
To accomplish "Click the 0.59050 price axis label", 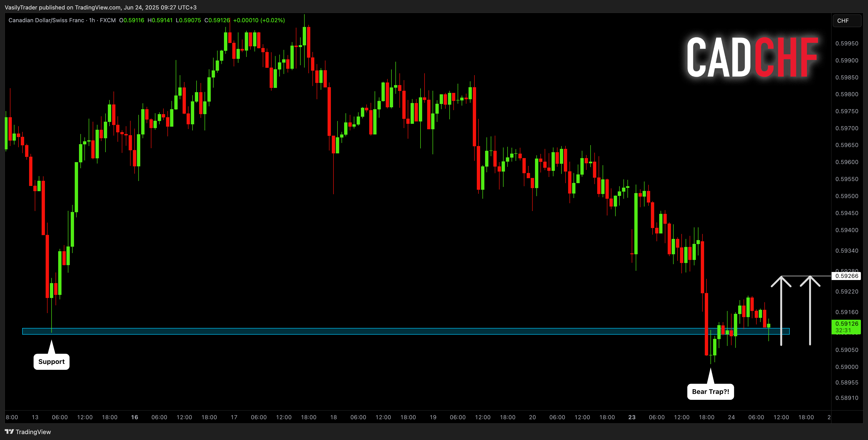I will point(847,350).
